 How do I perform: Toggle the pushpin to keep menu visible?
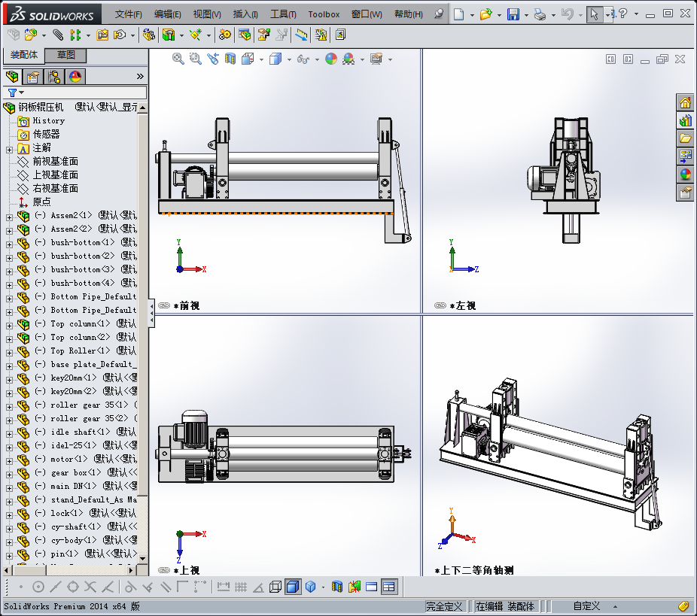pyautogui.click(x=439, y=14)
